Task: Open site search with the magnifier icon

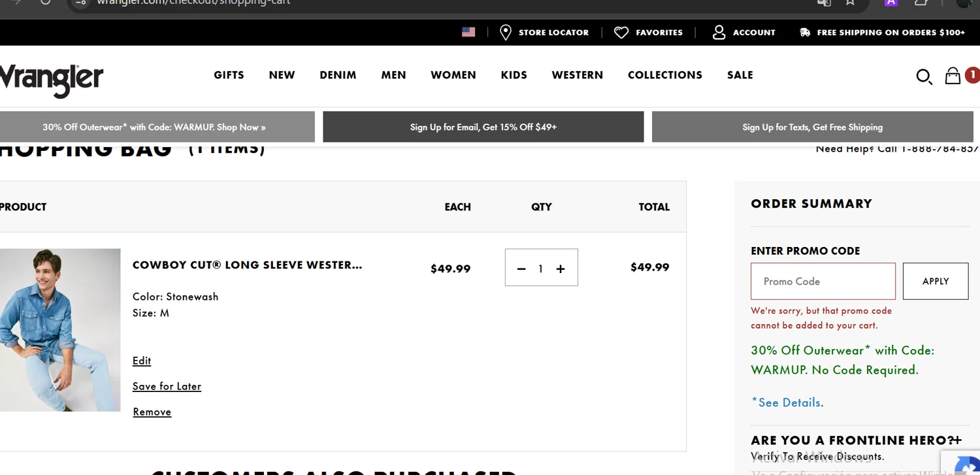Action: (x=924, y=77)
